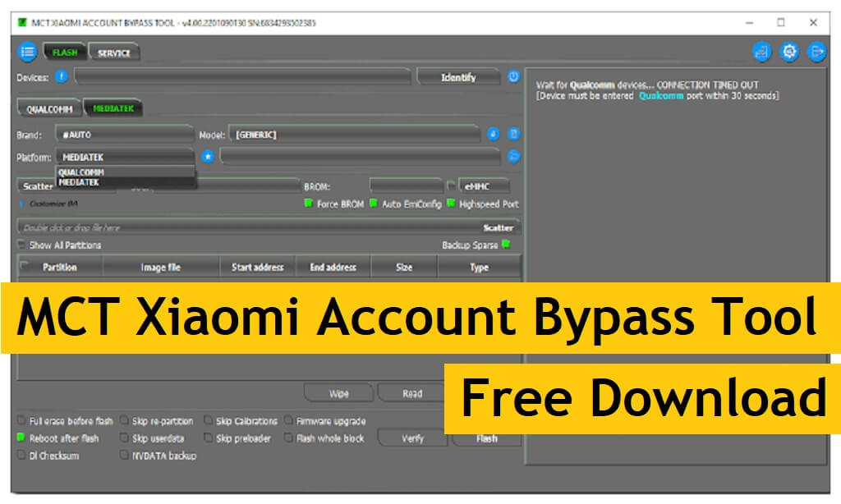Click the blue exit icon top right corner

[x=816, y=51]
